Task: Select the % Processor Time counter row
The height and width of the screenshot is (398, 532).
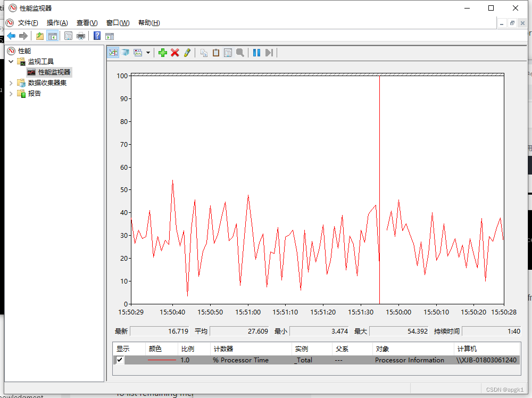Action: point(317,360)
